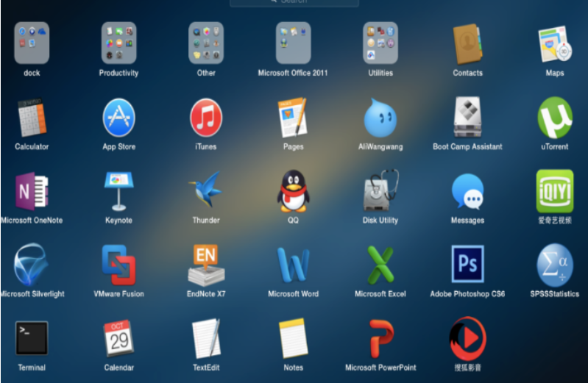The image size is (588, 383).
Task: Open the Calendar app icon
Action: (x=118, y=338)
